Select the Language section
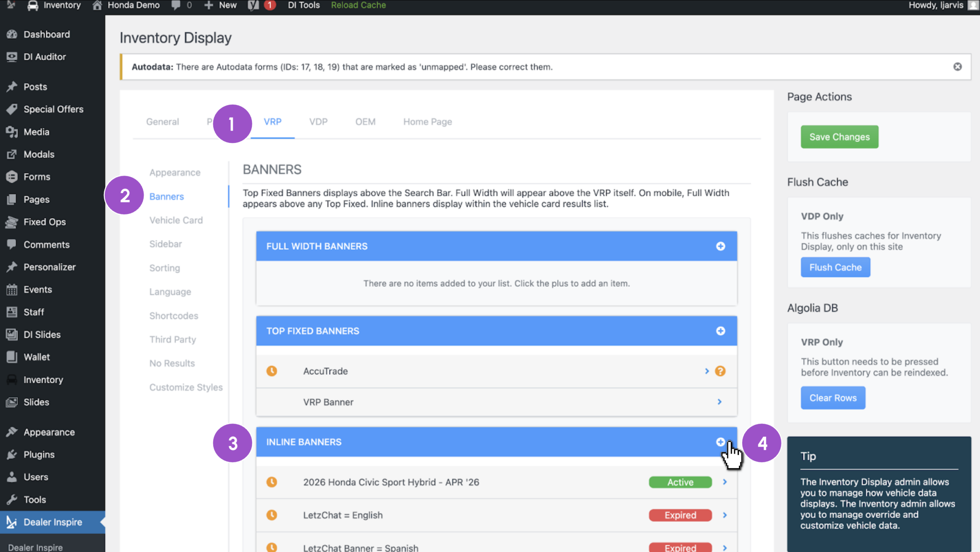980x552 pixels. click(x=170, y=292)
